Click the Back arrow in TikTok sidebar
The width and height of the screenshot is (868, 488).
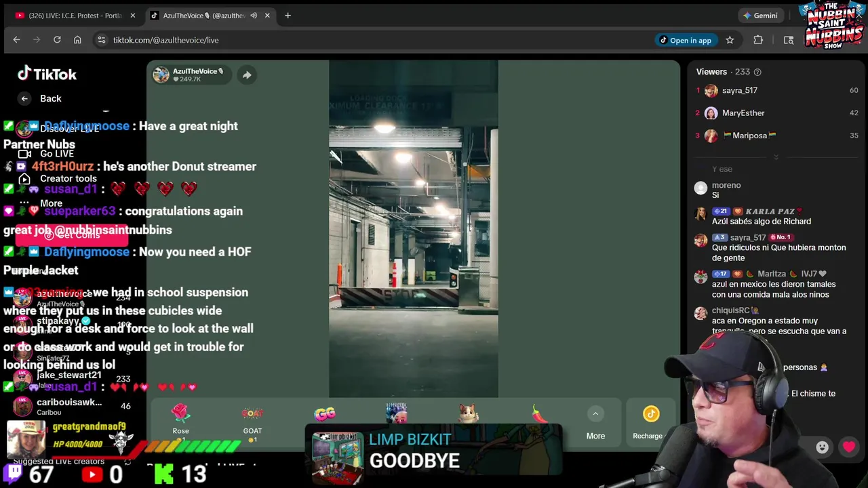(x=24, y=99)
